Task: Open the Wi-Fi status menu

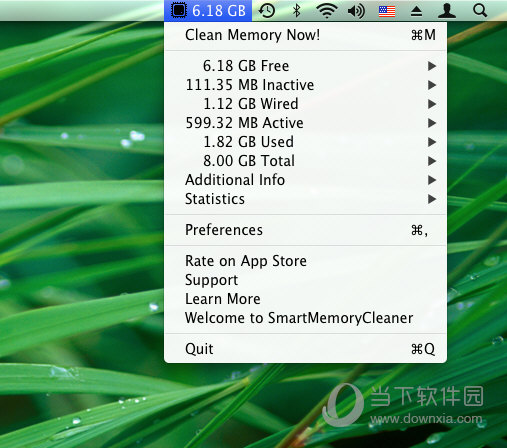Action: [x=327, y=11]
